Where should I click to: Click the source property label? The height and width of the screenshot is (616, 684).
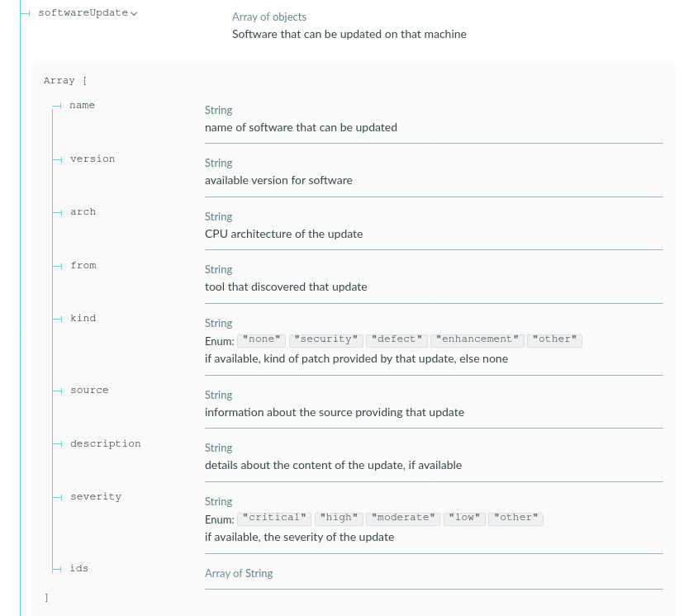pos(89,390)
